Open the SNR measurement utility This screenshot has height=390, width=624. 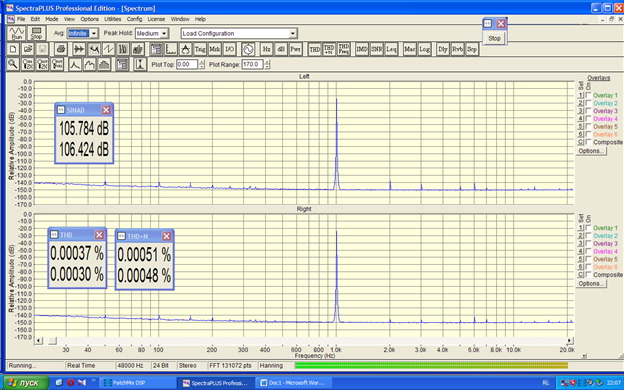(x=376, y=49)
